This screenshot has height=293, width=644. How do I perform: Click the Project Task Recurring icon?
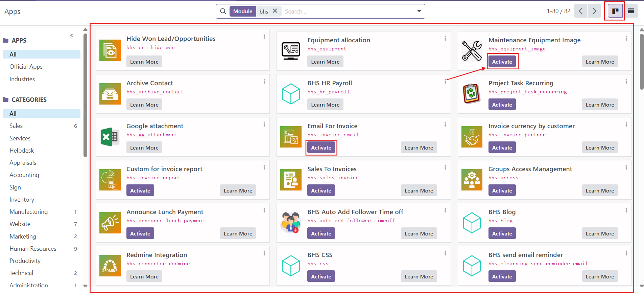(x=472, y=94)
